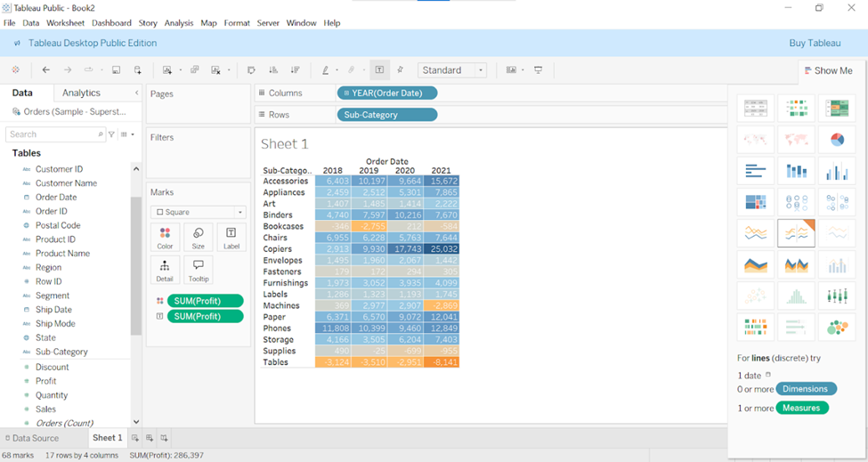
Task: Open the Dashboard menu
Action: click(x=111, y=22)
